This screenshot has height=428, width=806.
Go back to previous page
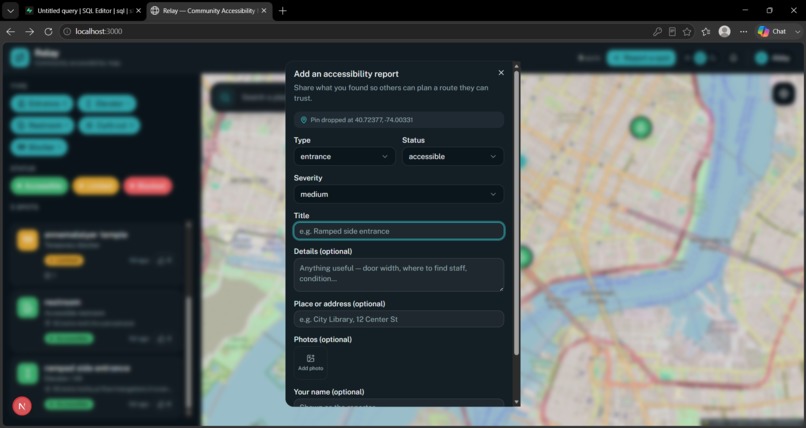(x=11, y=32)
